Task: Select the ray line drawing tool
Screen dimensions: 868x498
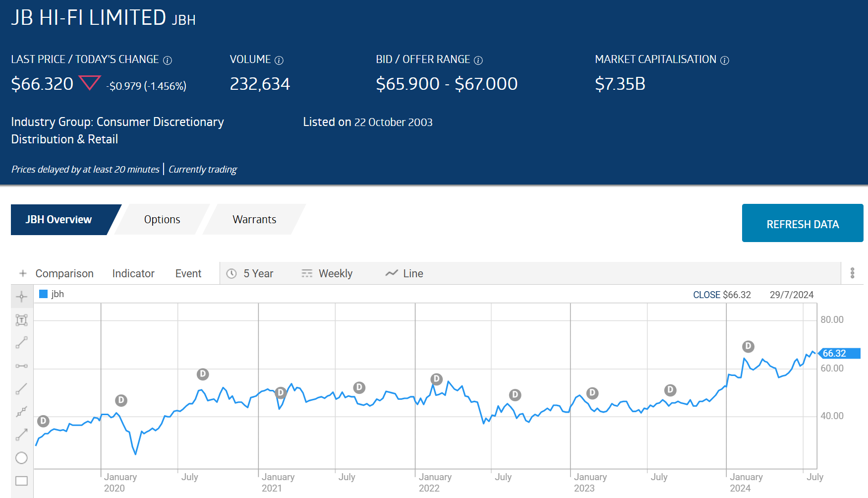Action: 21,389
